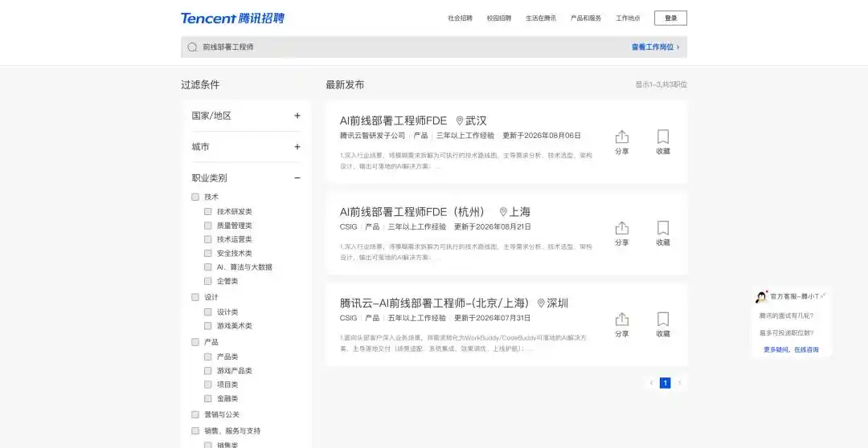Open 生活在腾讯 navigation item
868x448 pixels.
[541, 18]
